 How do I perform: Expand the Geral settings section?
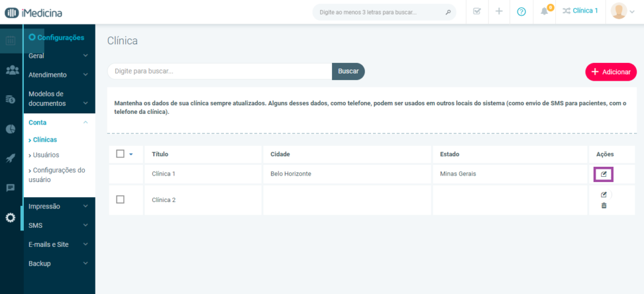[x=59, y=56]
